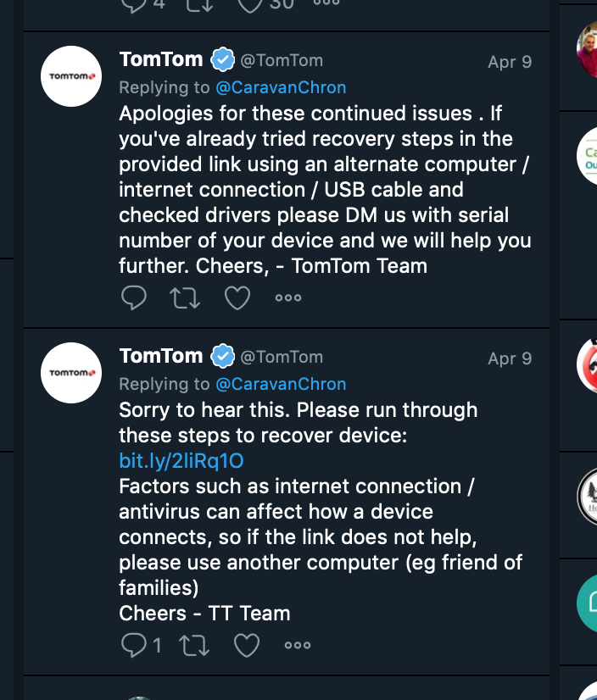Like the first TomTom tweet

(x=237, y=297)
